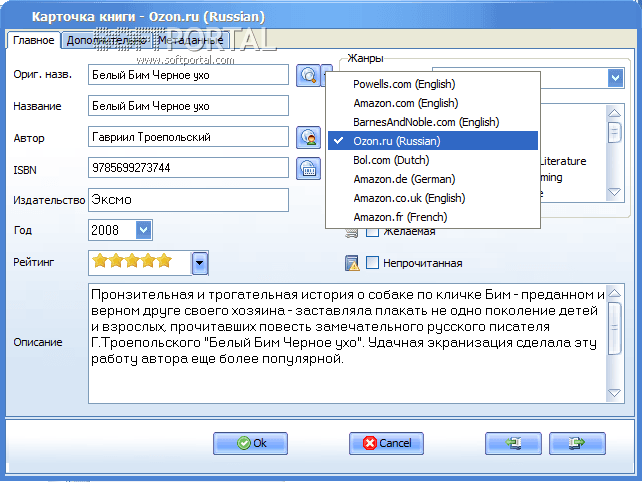Click the Ориг. назв. input field
This screenshot has width=642, height=482.
pyautogui.click(x=188, y=75)
